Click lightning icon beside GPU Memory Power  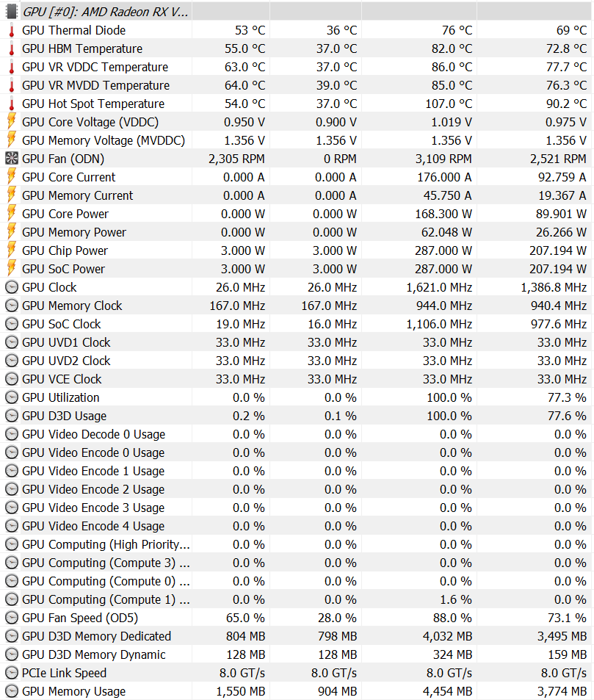pyautogui.click(x=12, y=231)
